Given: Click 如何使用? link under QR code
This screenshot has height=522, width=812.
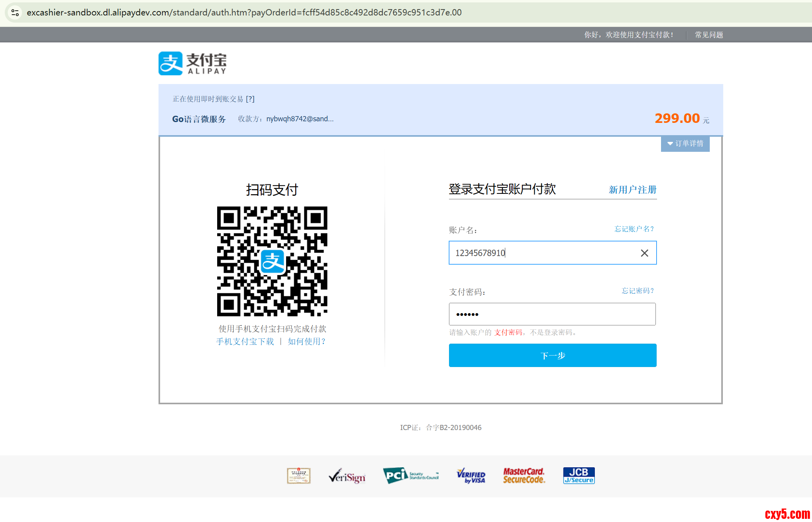Looking at the screenshot, I should [306, 342].
